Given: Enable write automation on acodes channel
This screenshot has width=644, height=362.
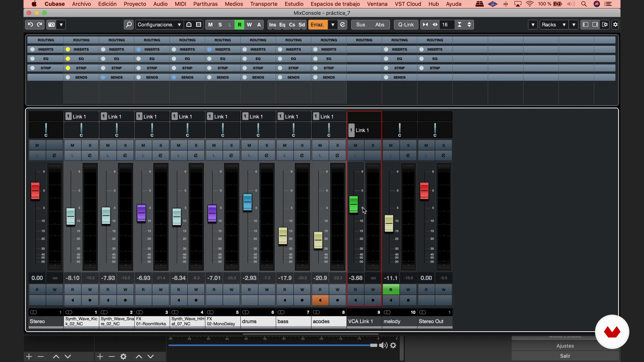Looking at the screenshot, I should click(337, 290).
